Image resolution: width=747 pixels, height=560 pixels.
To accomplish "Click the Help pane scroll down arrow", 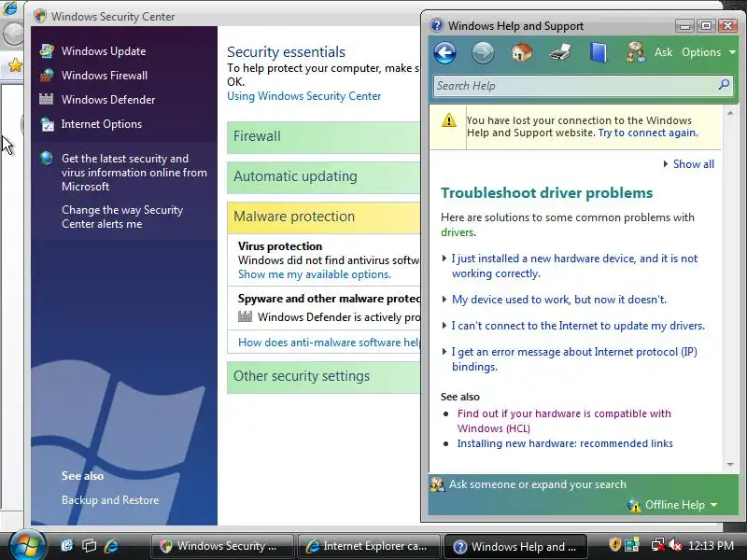I will (730, 464).
